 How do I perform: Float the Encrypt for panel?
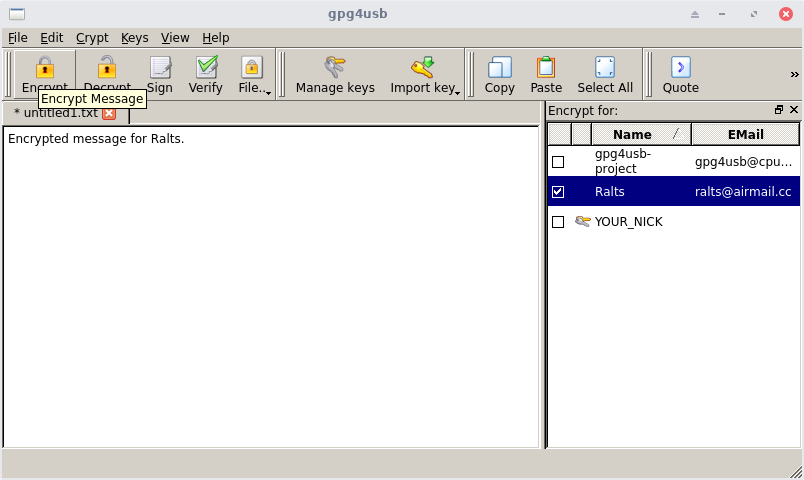tap(779, 110)
